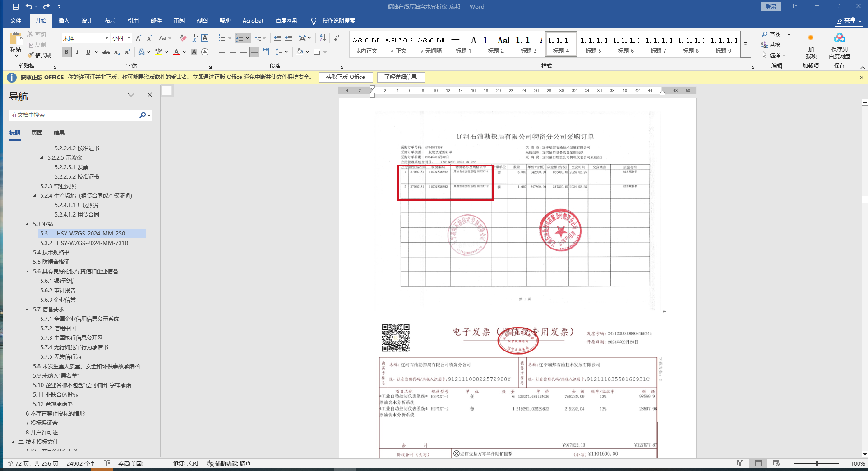Switch to read mode view in the status bar
This screenshot has width=868, height=471.
pyautogui.click(x=740, y=463)
